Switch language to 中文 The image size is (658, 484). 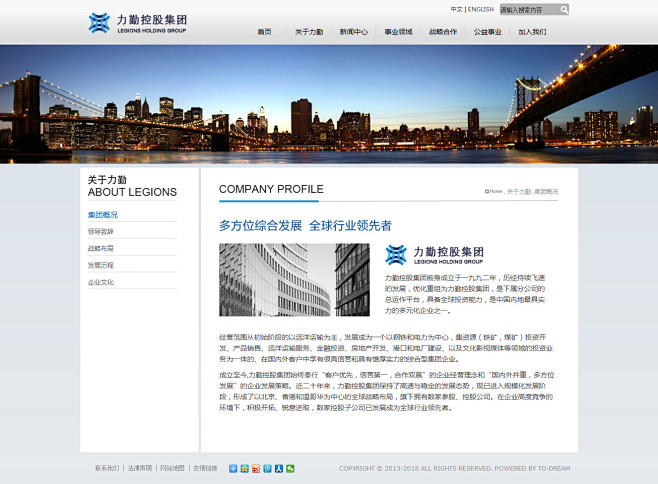point(456,9)
